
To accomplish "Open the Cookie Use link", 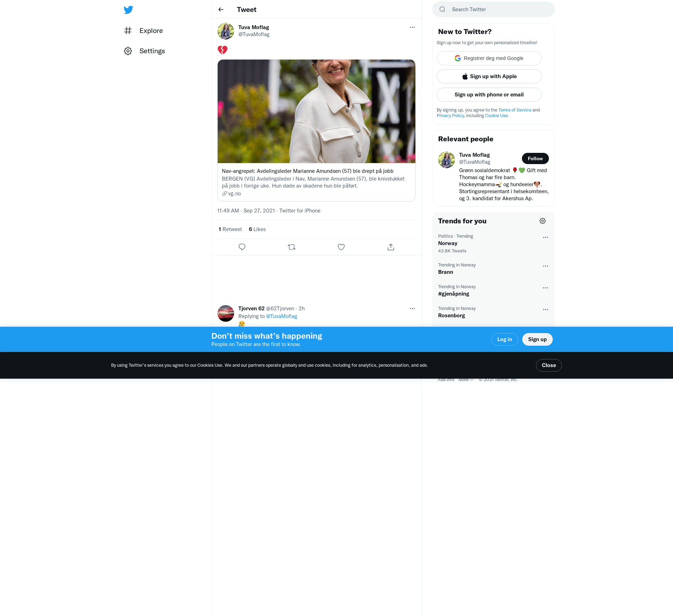I will pyautogui.click(x=497, y=116).
